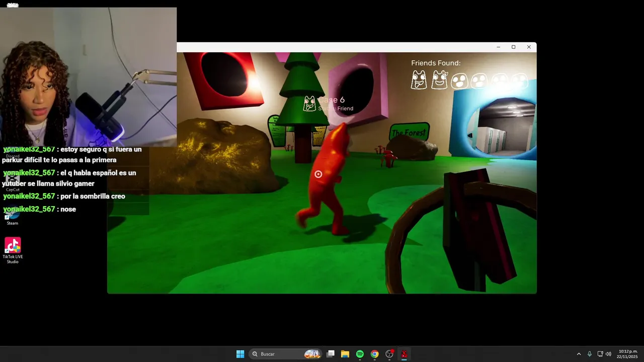
Task: Maximize the game window
Action: coord(513,47)
